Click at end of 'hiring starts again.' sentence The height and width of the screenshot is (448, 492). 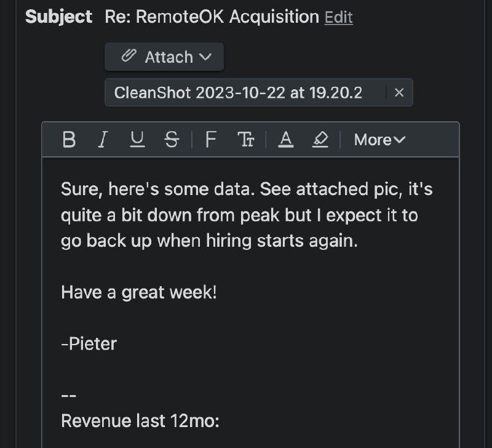[x=358, y=241]
